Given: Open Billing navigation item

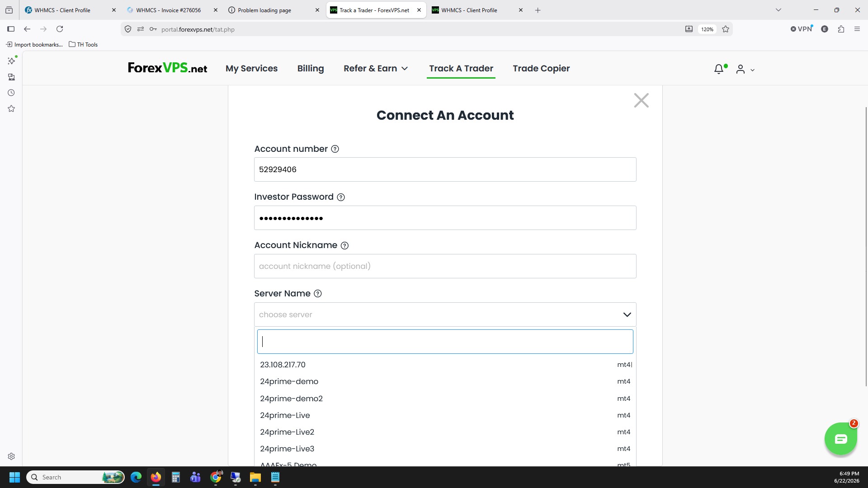Looking at the screenshot, I should click(x=311, y=68).
